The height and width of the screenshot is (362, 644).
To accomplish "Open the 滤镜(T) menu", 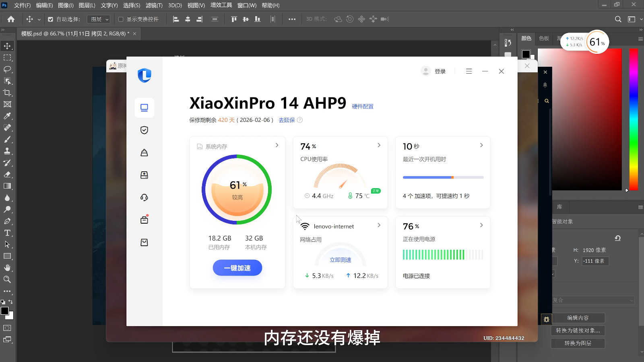I will [154, 5].
